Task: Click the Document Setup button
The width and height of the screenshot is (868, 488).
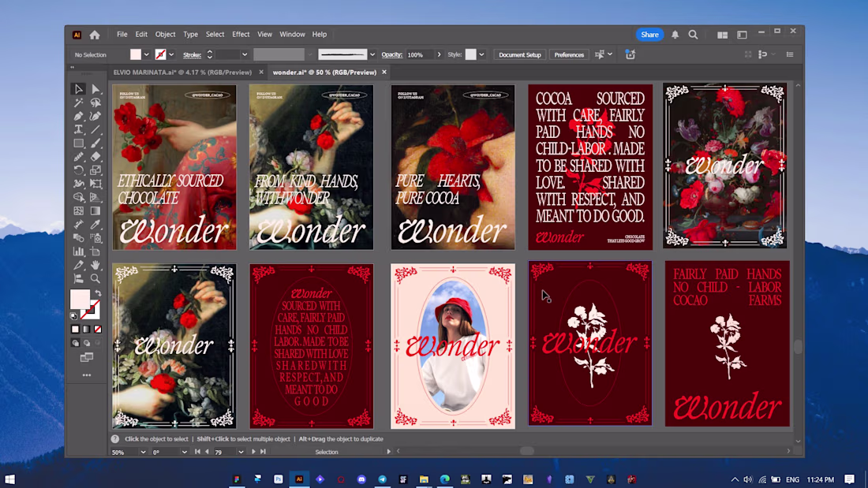Action: coord(520,54)
